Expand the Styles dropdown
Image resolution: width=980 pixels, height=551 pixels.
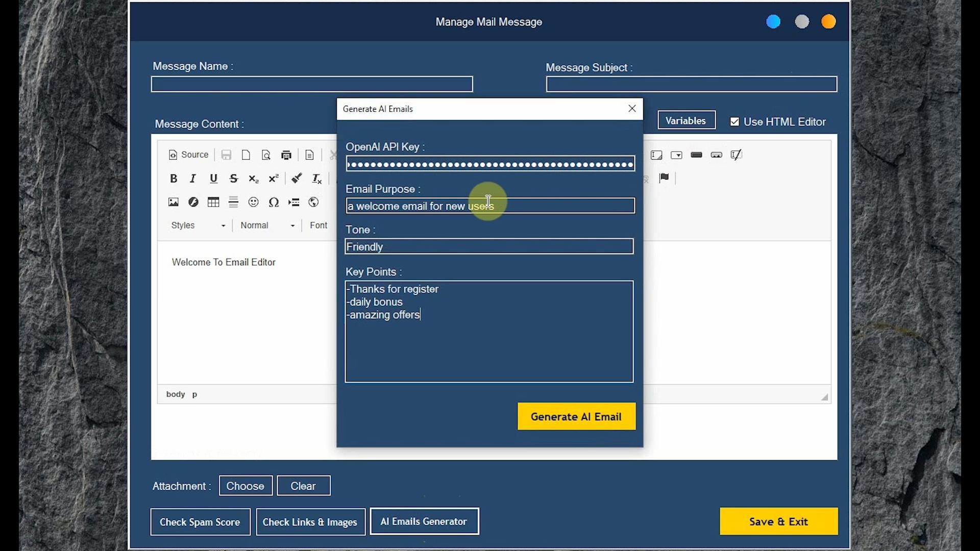coord(198,226)
